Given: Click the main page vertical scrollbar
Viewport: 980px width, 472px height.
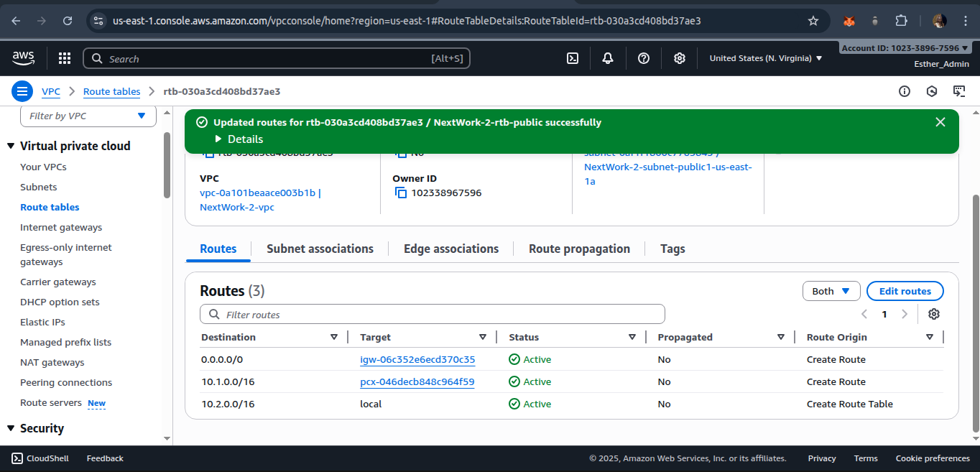Looking at the screenshot, I should [976, 313].
